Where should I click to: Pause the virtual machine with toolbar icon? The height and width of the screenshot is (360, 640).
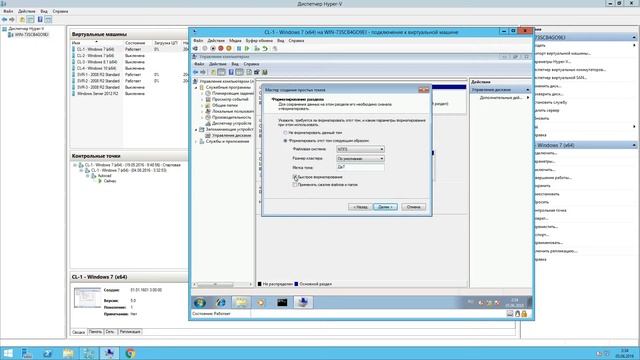click(239, 49)
